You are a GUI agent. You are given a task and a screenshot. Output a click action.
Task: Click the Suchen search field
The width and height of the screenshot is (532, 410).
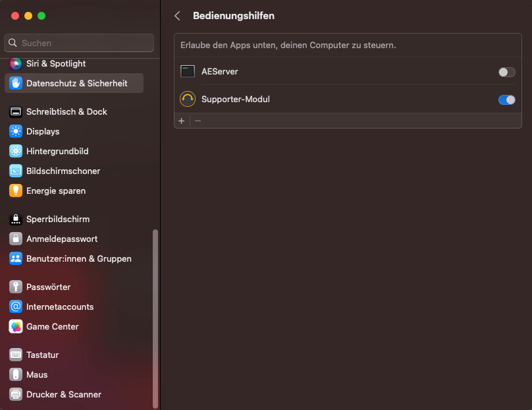click(79, 43)
